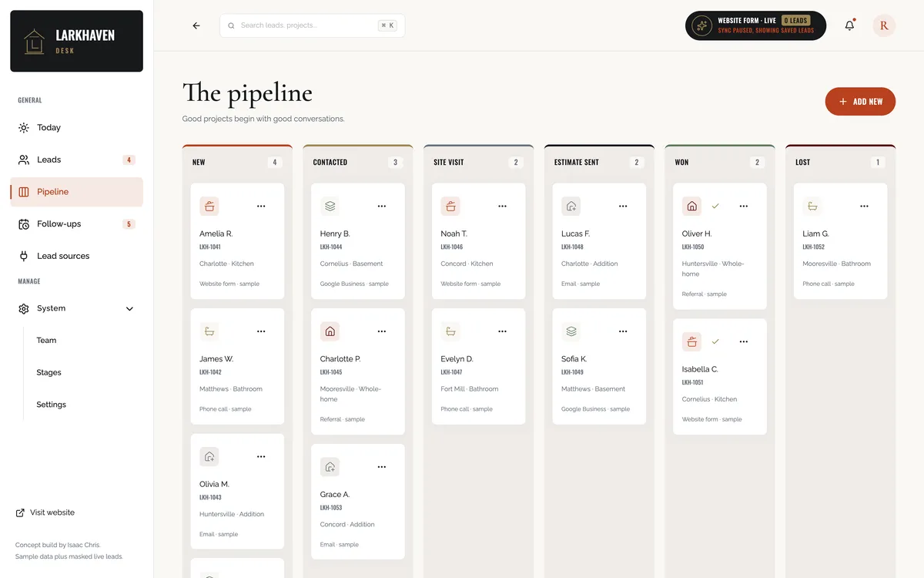Click the bathtub icon on Liam G. card
Screen dimensions: 924x578
(812, 206)
